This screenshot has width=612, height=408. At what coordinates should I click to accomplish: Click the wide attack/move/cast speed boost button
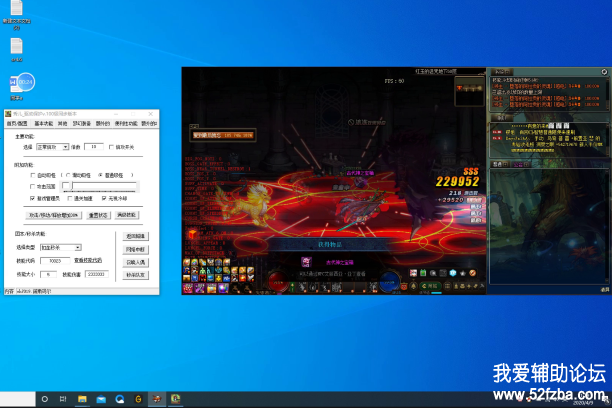(x=54, y=215)
